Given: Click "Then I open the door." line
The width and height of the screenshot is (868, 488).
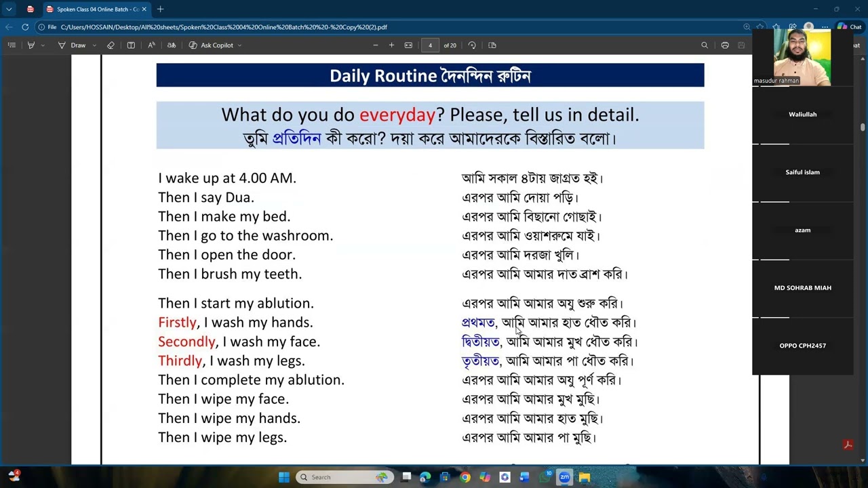Looking at the screenshot, I should [226, 255].
